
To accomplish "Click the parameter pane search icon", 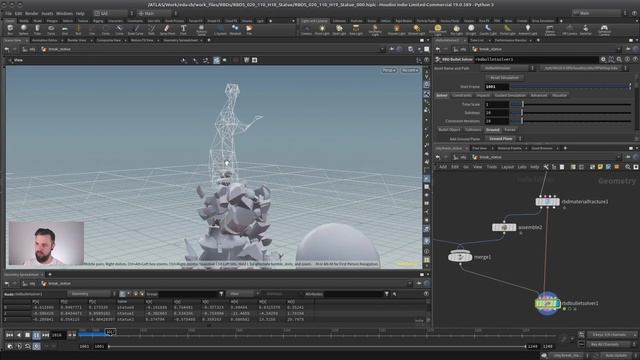I will (x=619, y=60).
